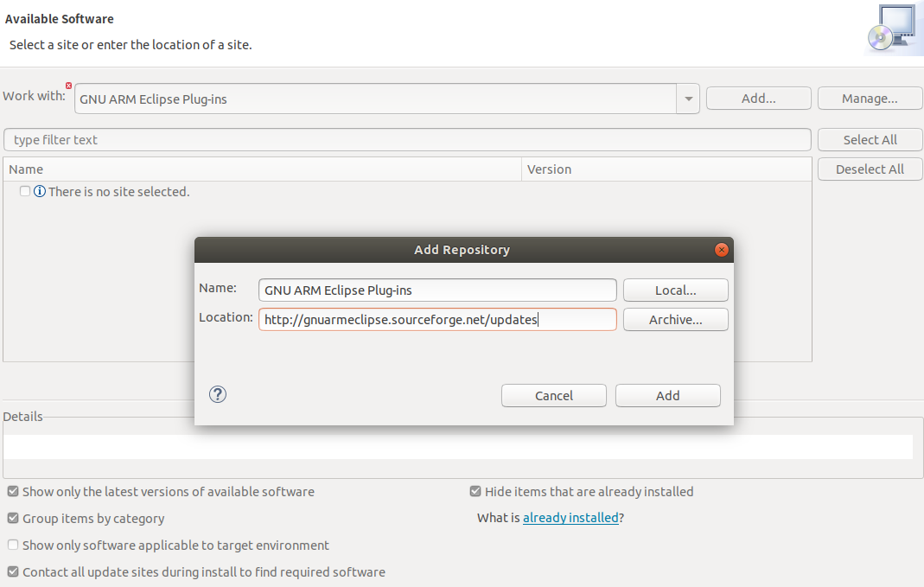This screenshot has height=587, width=924.
Task: Click the Deselect All button
Action: 870,169
